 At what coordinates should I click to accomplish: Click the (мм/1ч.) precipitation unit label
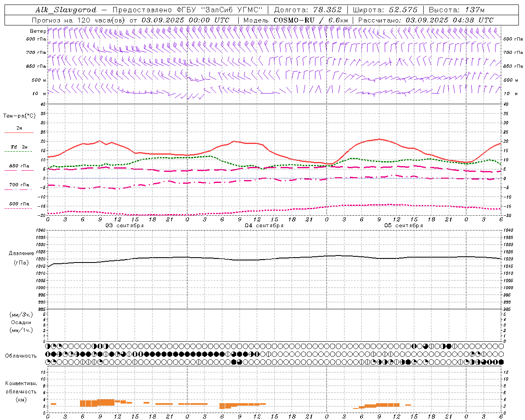(x=21, y=330)
